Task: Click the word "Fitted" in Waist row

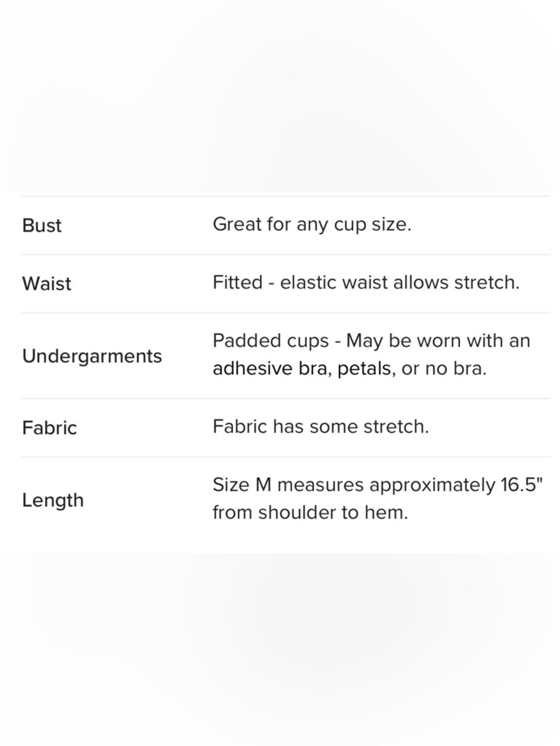Action: click(x=237, y=282)
